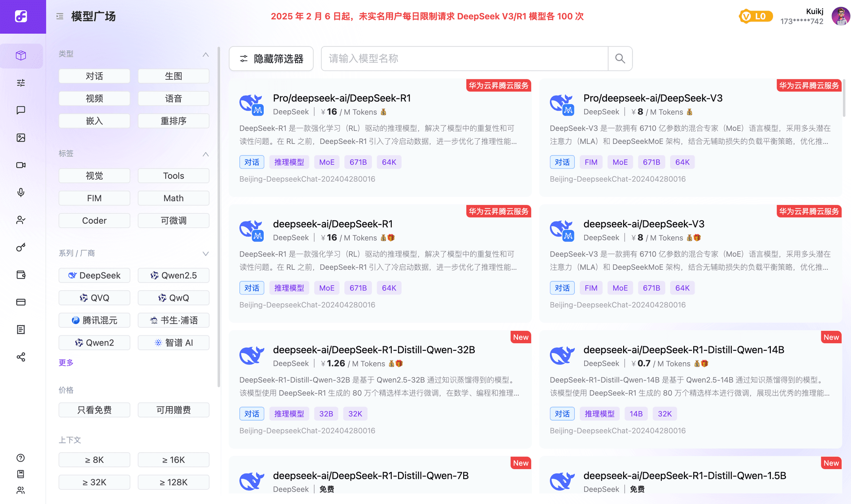Image resolution: width=851 pixels, height=504 pixels.
Task: Click the filter panel scrollbar
Action: tap(219, 217)
